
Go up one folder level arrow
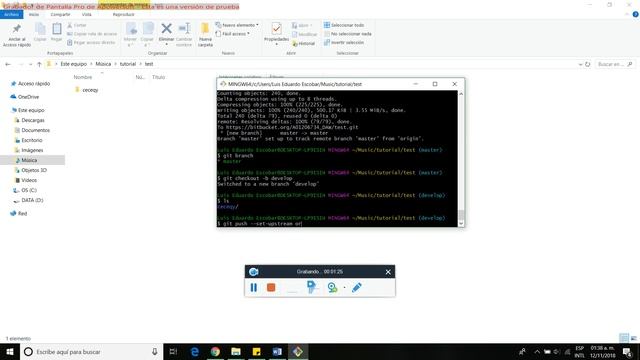(39, 64)
